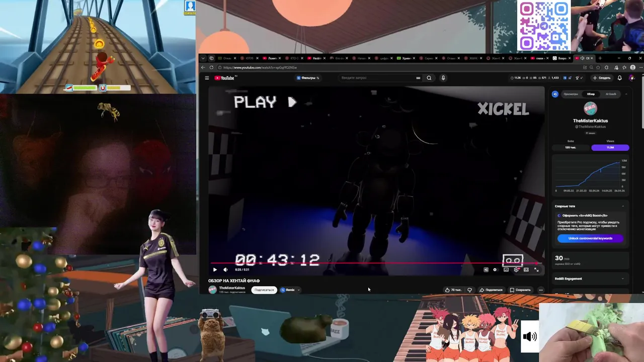Viewport: 644px width, 362px height.
Task: Start voice search with microphone icon
Action: click(x=443, y=78)
